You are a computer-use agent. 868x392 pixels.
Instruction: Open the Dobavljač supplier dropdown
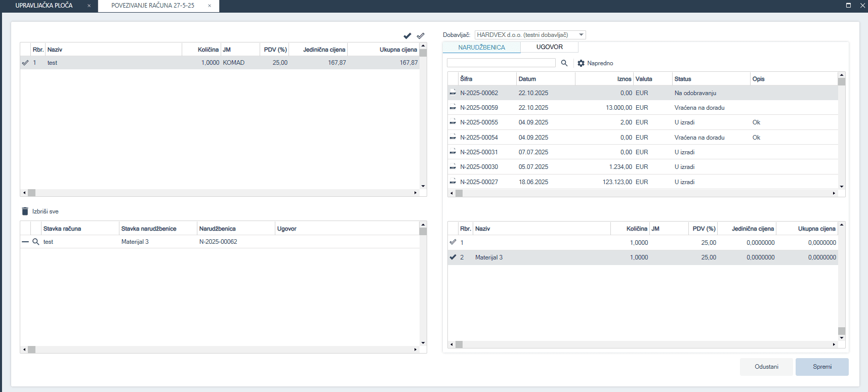tap(581, 35)
